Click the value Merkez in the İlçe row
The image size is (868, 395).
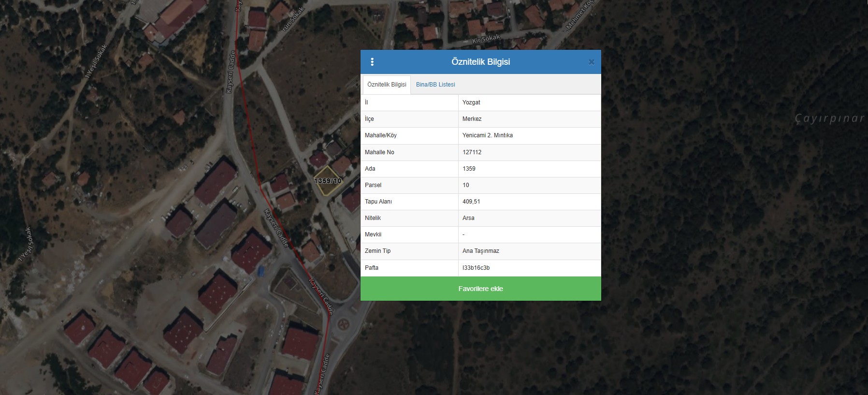(x=472, y=119)
